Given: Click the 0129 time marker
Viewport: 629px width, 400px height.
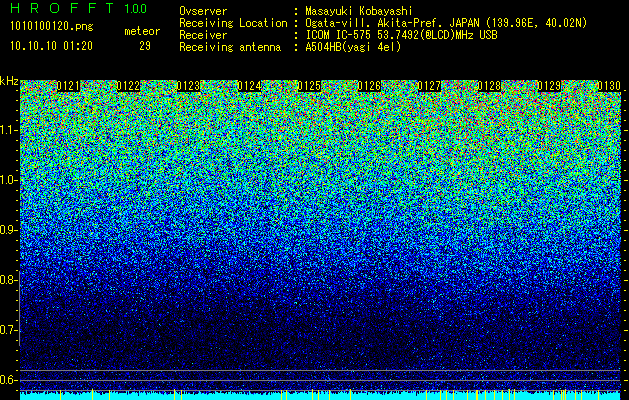Looking at the screenshot, I should point(549,86).
